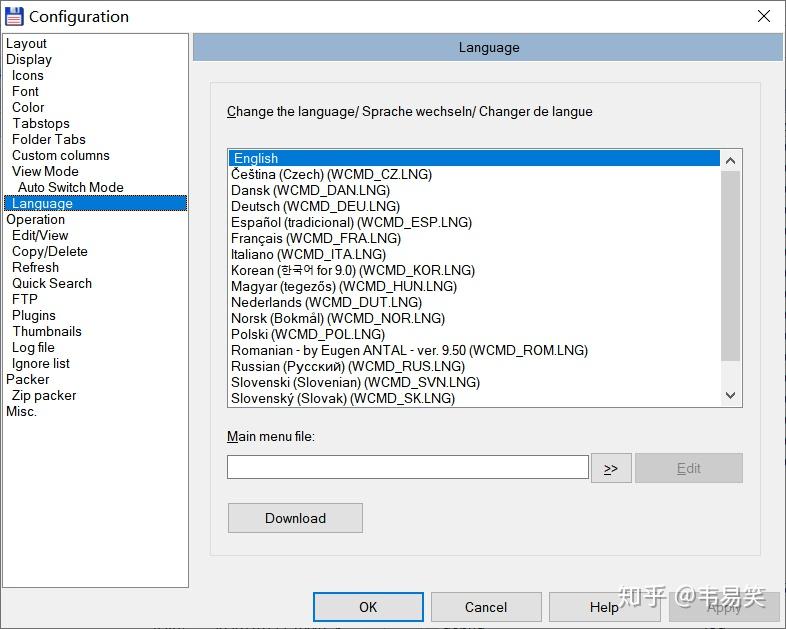Open the Layout settings page
786x629 pixels.
[x=27, y=43]
